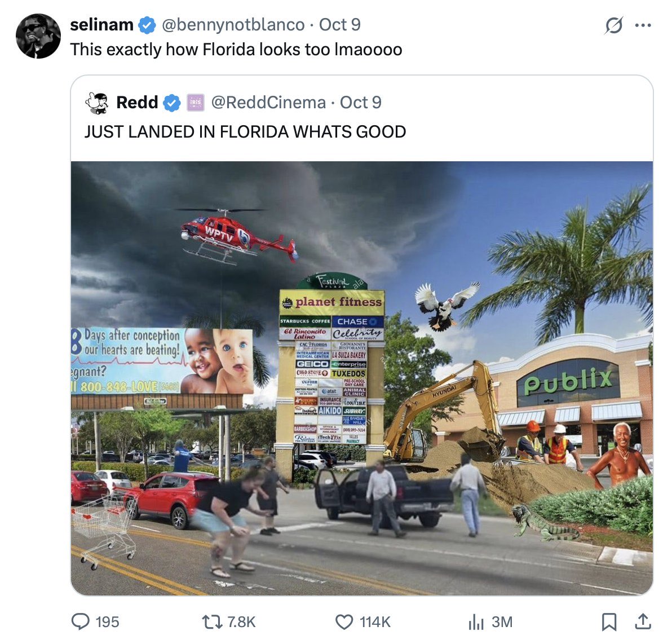This screenshot has height=644, width=672.
Task: Click the quoted tweet text JUST LANDED IN FLORIDA
Action: point(245,131)
